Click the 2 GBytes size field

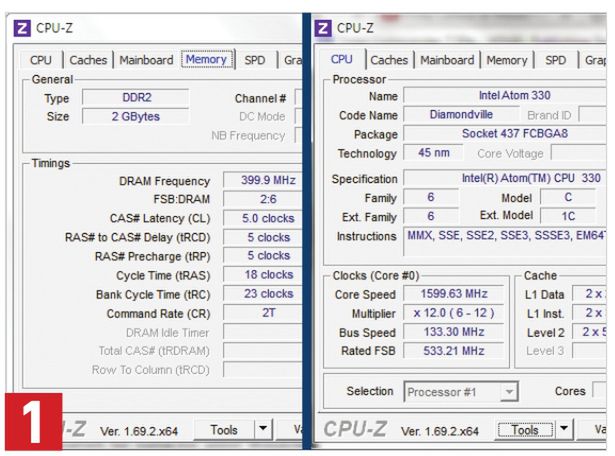point(136,116)
